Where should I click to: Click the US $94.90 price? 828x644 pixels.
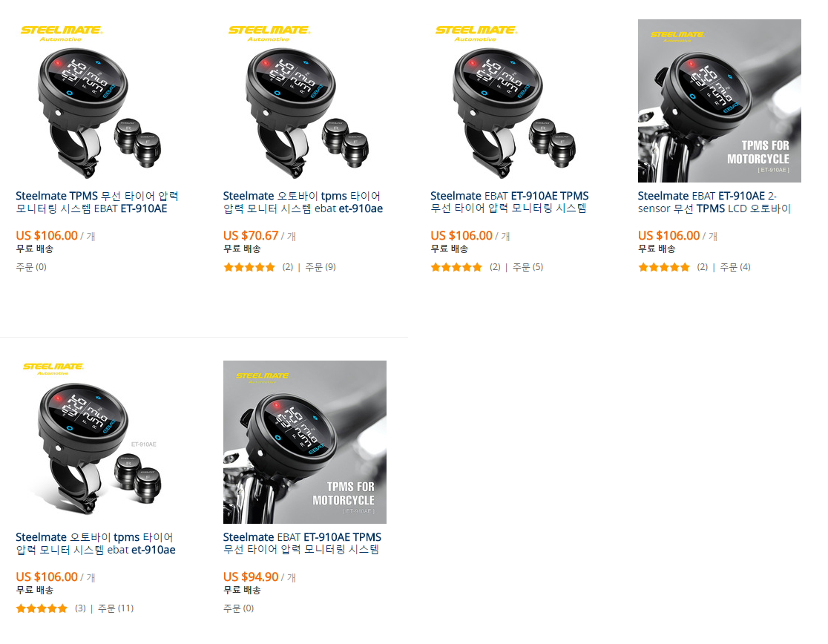(251, 577)
